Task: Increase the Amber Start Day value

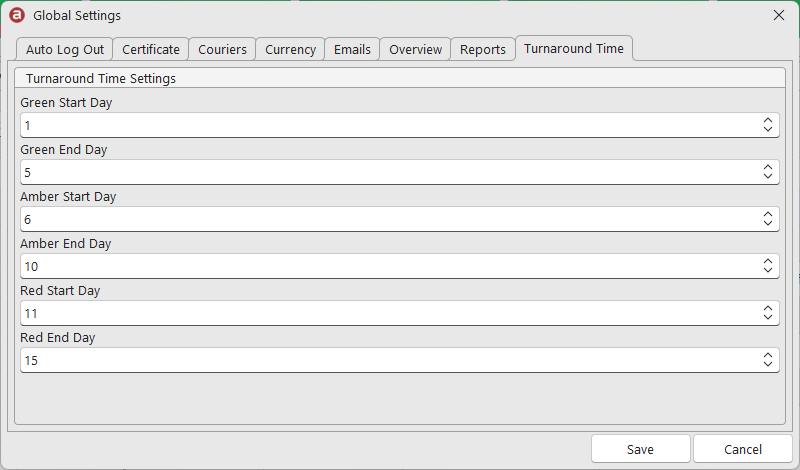Action: (767, 214)
